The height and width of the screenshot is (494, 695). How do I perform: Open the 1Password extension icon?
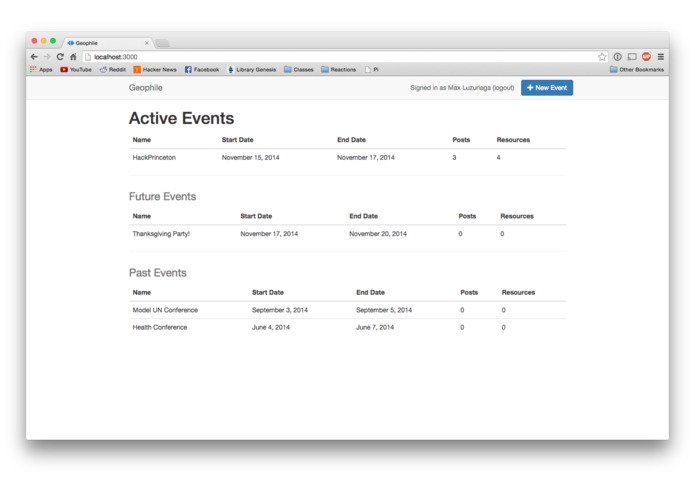(617, 57)
